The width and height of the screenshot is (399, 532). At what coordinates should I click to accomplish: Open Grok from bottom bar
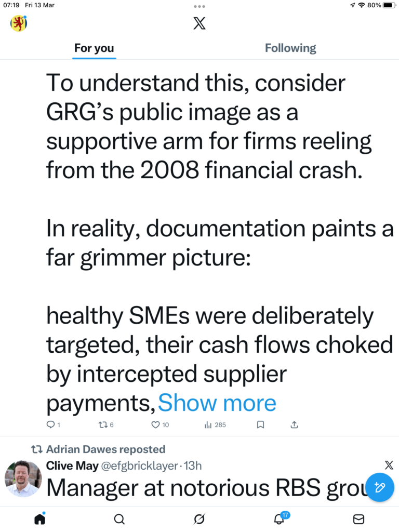[x=199, y=518]
